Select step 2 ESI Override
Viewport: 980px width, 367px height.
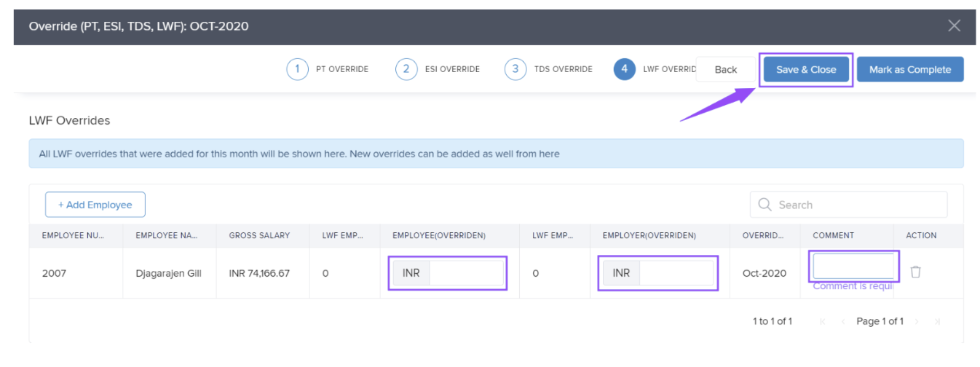(x=406, y=69)
